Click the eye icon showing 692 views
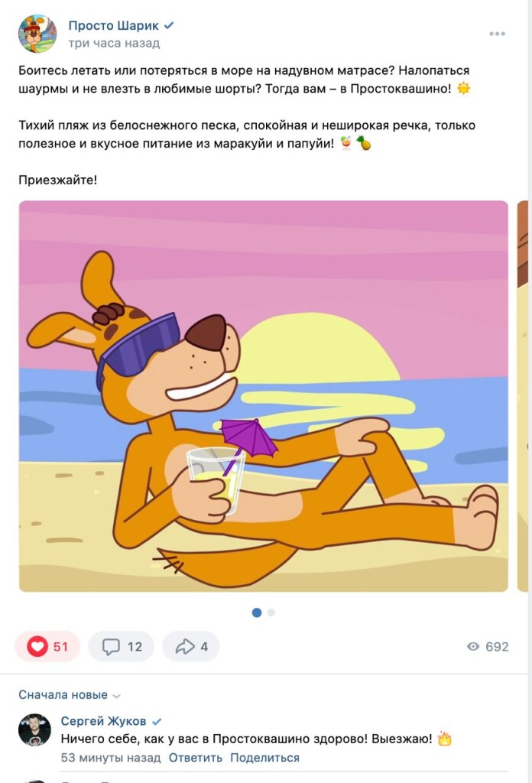 pos(473,647)
